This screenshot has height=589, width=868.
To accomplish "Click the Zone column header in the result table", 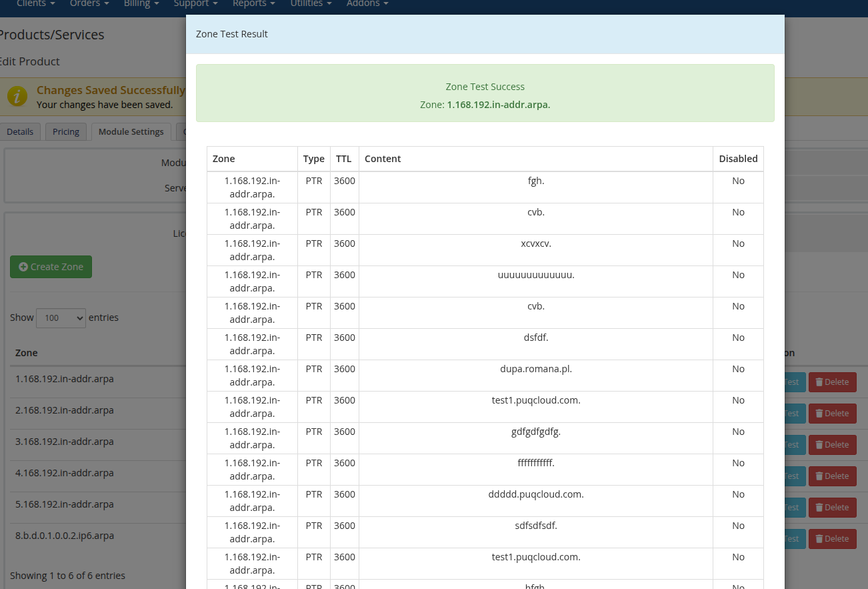I will [x=252, y=159].
